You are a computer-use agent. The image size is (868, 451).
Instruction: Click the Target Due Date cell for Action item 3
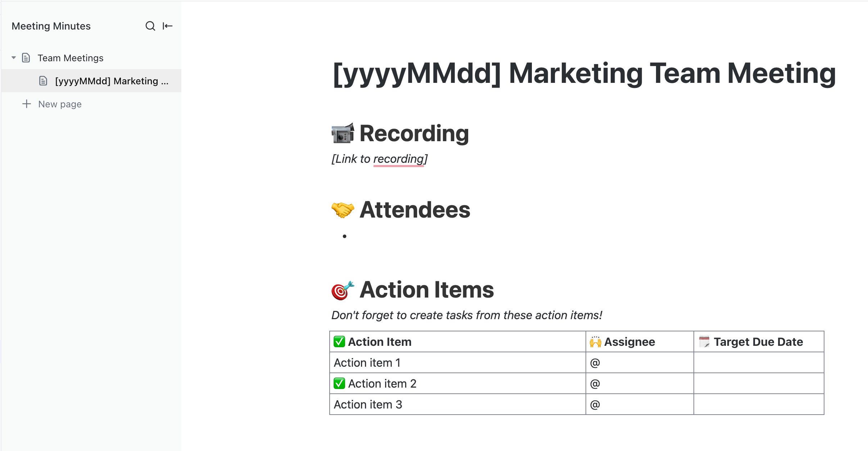(x=759, y=404)
